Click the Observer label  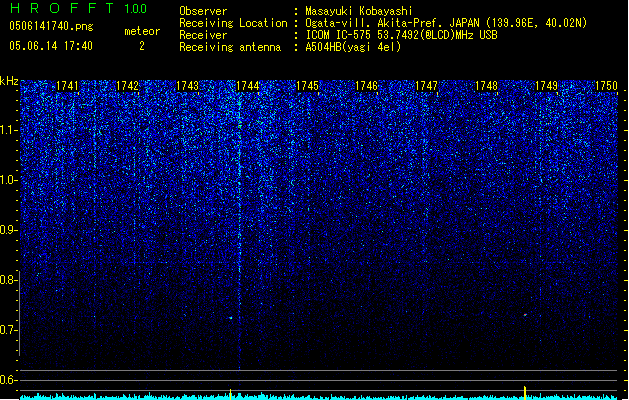(203, 11)
